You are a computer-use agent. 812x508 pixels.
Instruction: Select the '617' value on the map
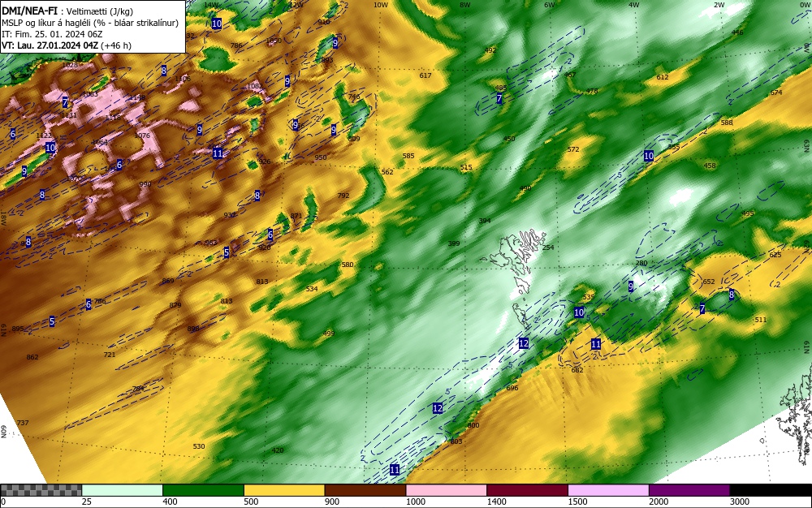[x=425, y=75]
